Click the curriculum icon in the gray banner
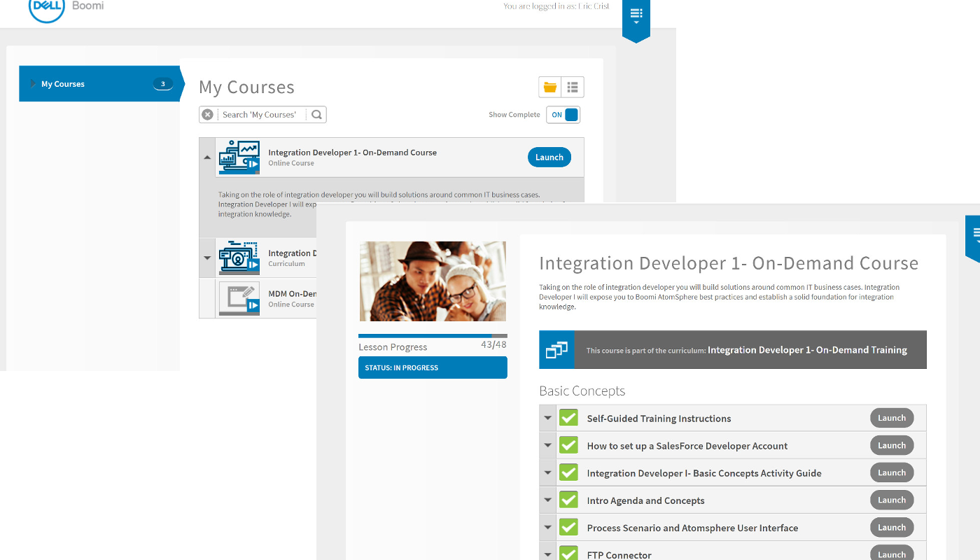980x560 pixels. (556, 350)
